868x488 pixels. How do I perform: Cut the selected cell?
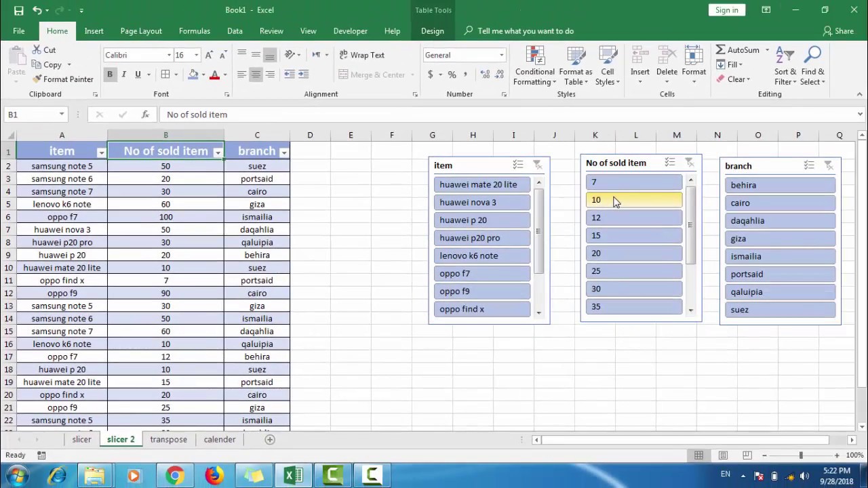click(x=43, y=50)
